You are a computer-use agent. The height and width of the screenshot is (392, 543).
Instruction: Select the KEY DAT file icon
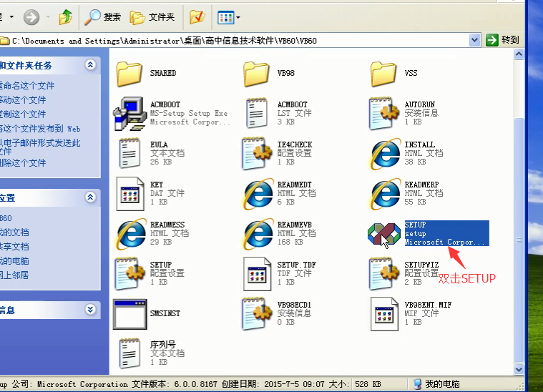tap(130, 194)
